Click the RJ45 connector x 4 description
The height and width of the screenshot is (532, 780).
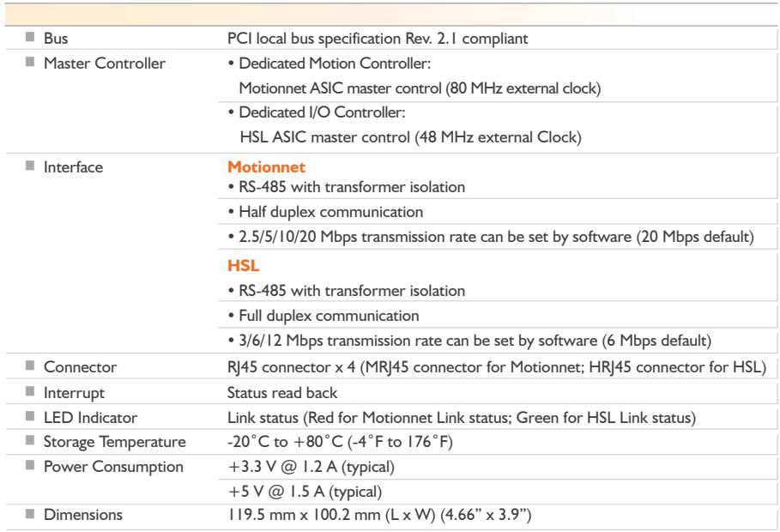pyautogui.click(x=497, y=367)
